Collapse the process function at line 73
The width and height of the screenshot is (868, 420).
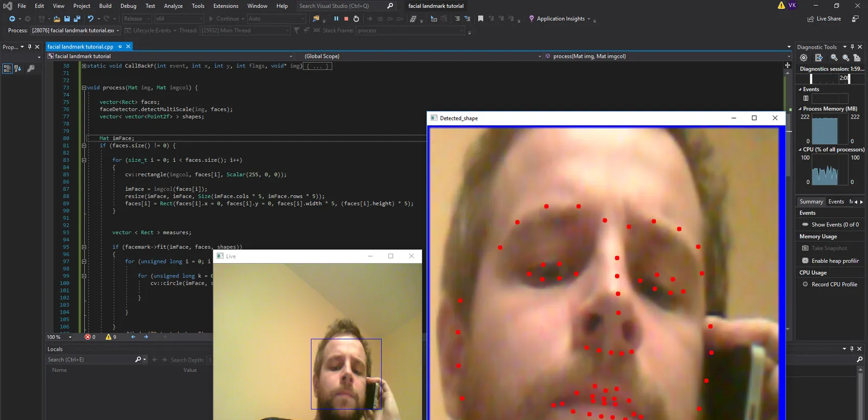click(84, 87)
